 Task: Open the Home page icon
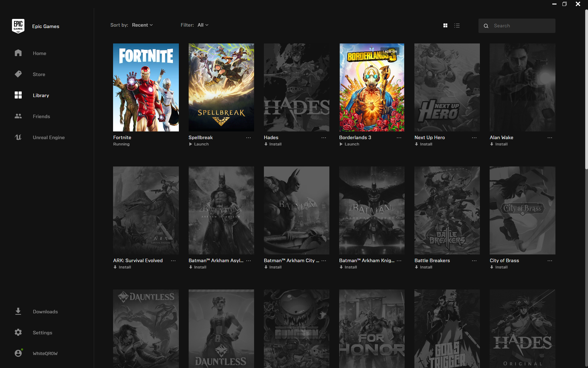click(x=18, y=53)
